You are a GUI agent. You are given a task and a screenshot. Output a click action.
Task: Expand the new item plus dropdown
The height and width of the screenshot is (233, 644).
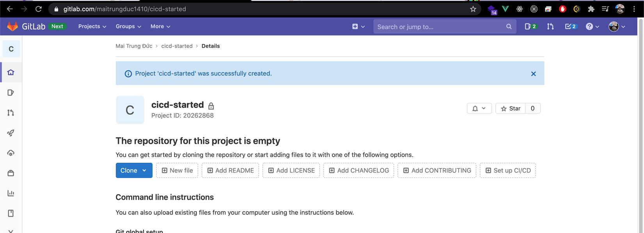[358, 27]
